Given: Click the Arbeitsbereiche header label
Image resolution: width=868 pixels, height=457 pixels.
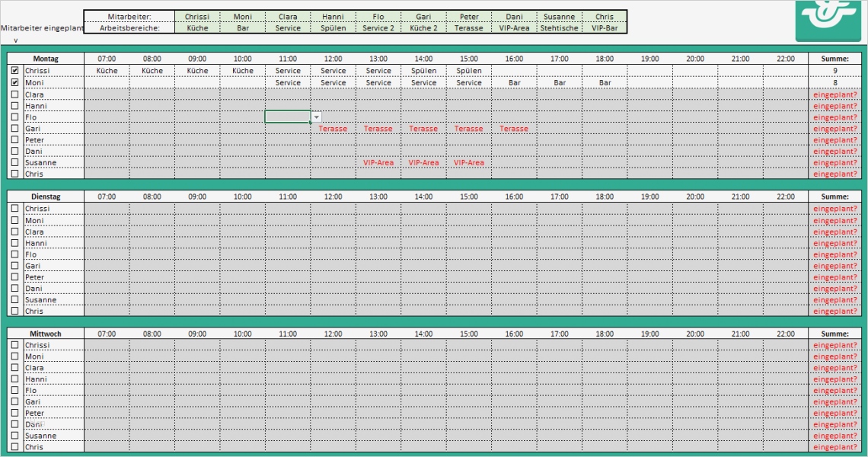Looking at the screenshot, I should [129, 27].
